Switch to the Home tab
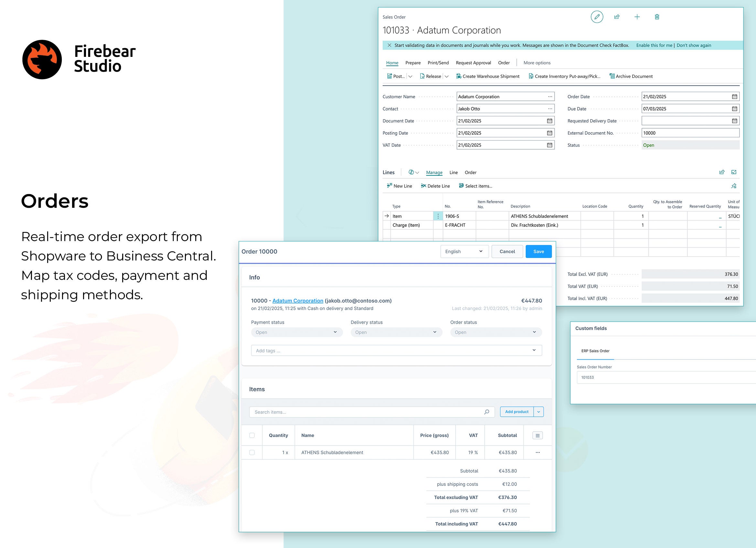Screen dimensions: 756x548 [392, 63]
